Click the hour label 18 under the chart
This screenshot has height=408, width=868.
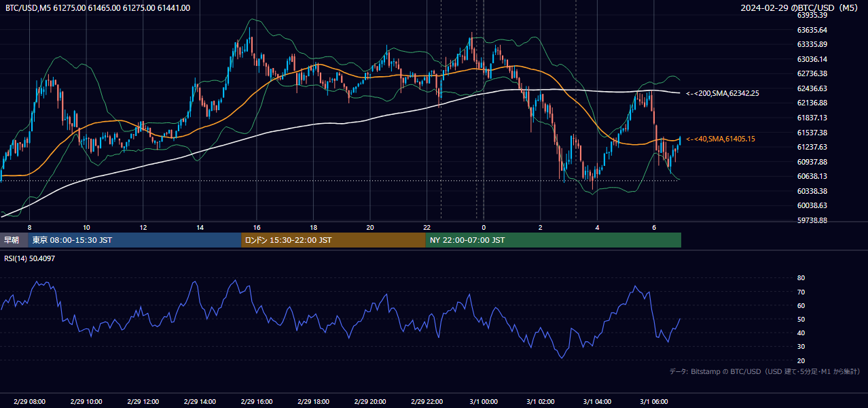(x=313, y=227)
